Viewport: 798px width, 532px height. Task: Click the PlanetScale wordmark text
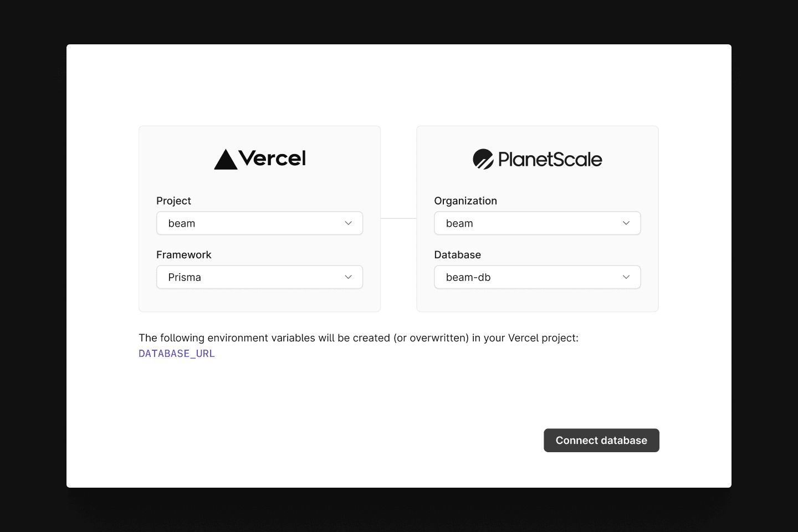pyautogui.click(x=550, y=160)
